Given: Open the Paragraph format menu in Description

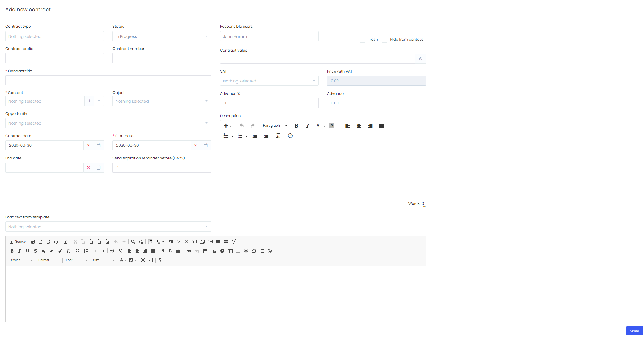Looking at the screenshot, I should [x=275, y=126].
